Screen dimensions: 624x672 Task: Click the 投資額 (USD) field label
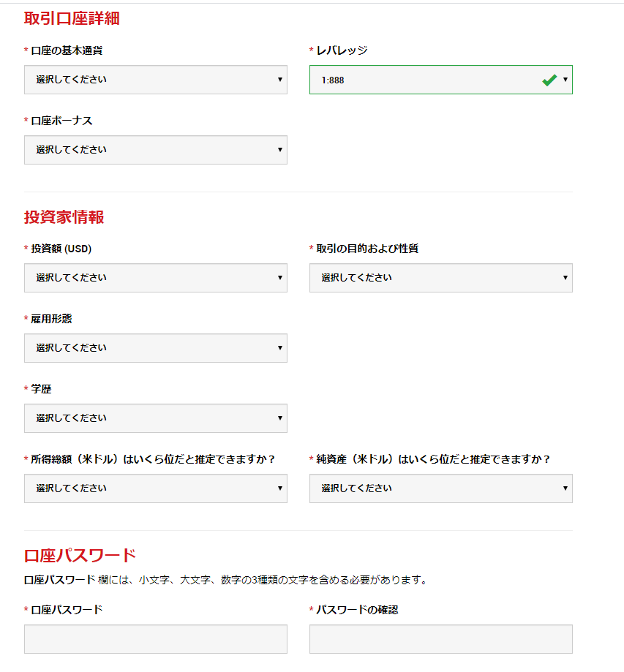(61, 249)
